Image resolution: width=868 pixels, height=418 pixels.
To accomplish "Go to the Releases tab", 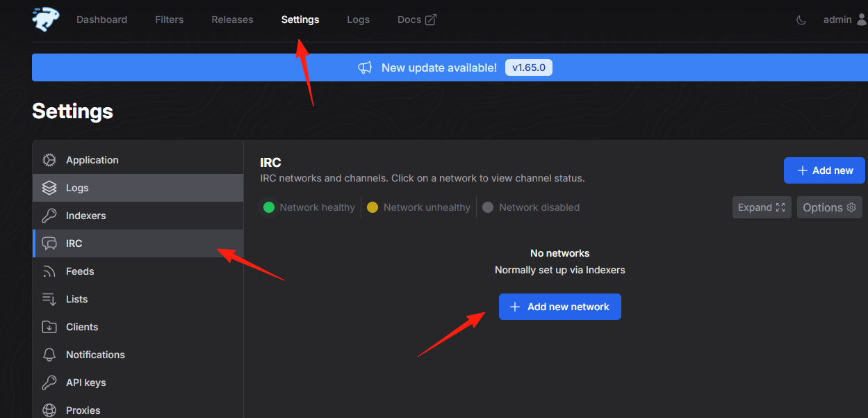I will 232,19.
